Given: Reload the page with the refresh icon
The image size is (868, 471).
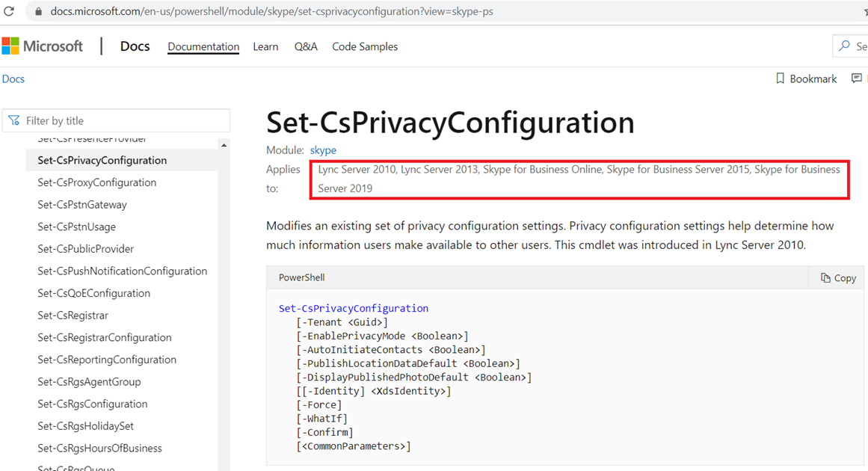Looking at the screenshot, I should [9, 11].
